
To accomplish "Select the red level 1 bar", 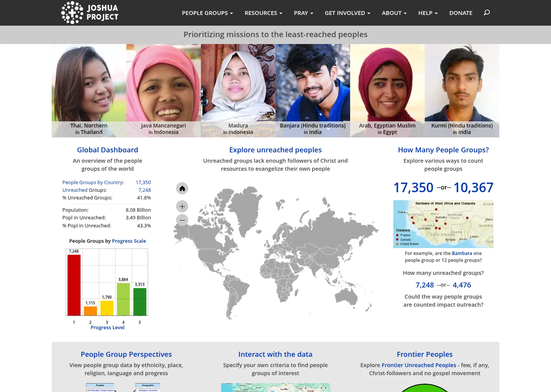I will 74,285.
